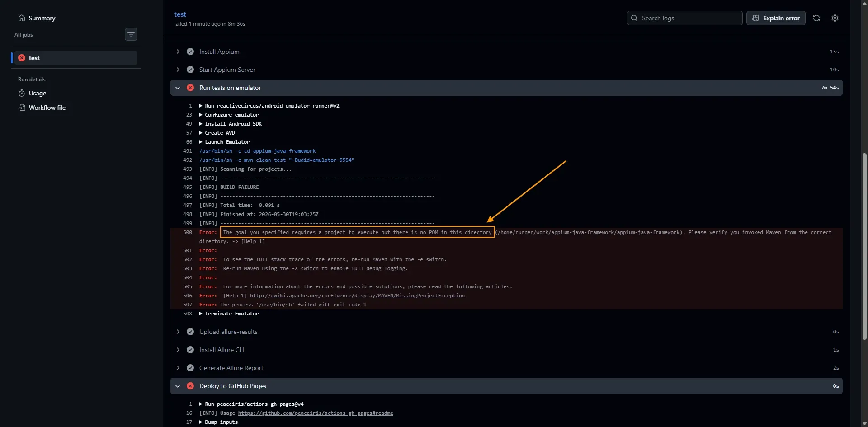Image resolution: width=868 pixels, height=427 pixels.
Task: Click the Start Appium Server check icon
Action: tap(190, 70)
